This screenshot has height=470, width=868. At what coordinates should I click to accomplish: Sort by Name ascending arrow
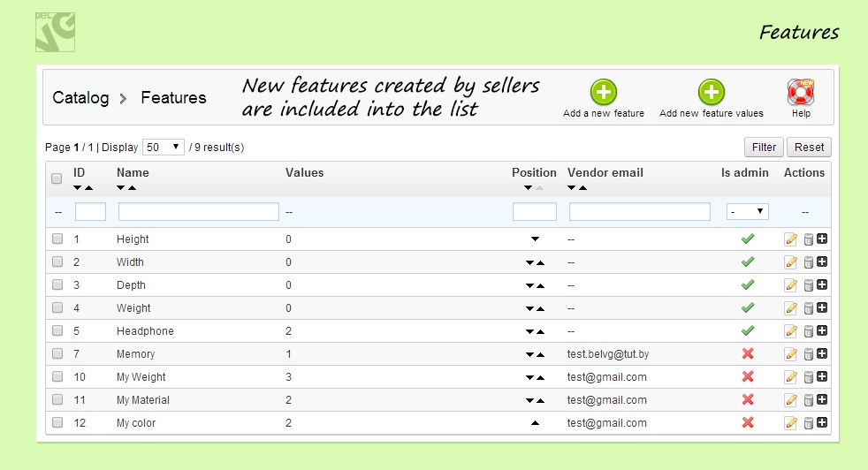133,188
